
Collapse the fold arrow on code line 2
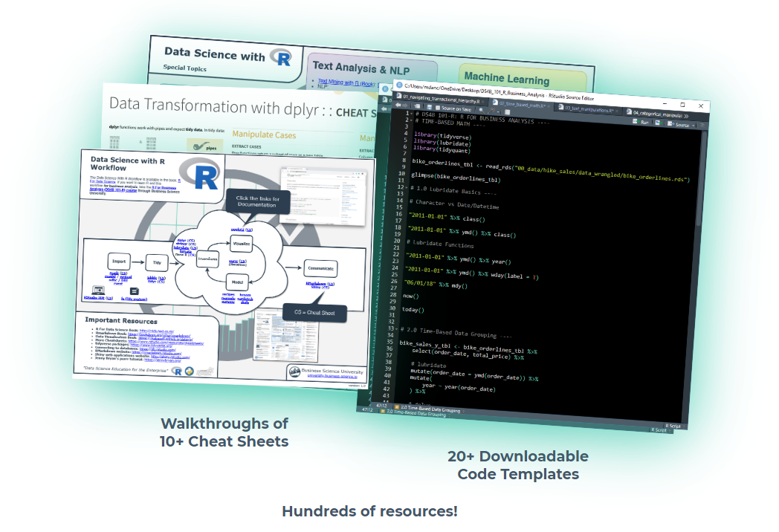[x=411, y=120]
